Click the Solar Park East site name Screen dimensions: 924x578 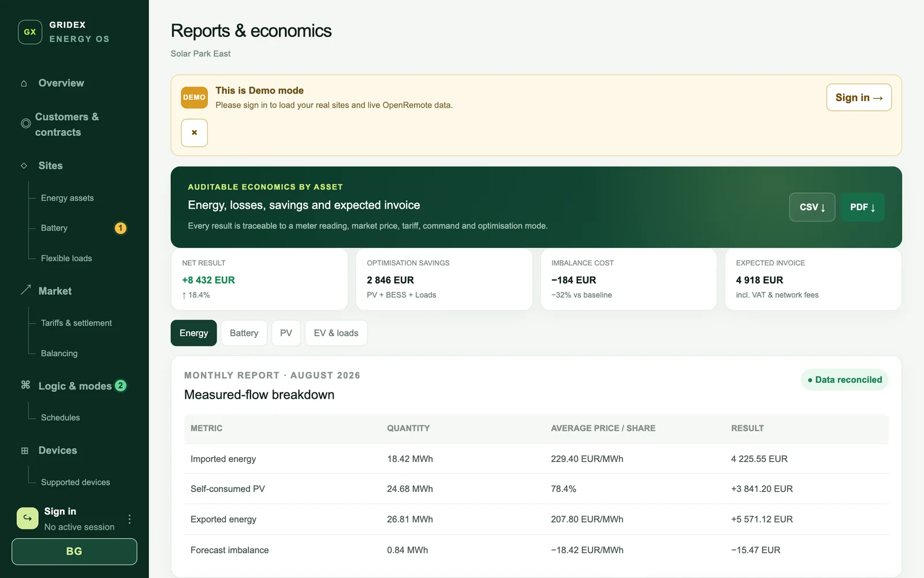[200, 54]
